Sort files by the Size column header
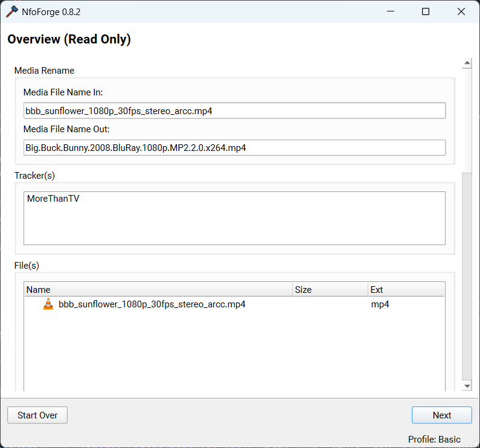Viewport: 480px width, 448px height. tap(330, 289)
